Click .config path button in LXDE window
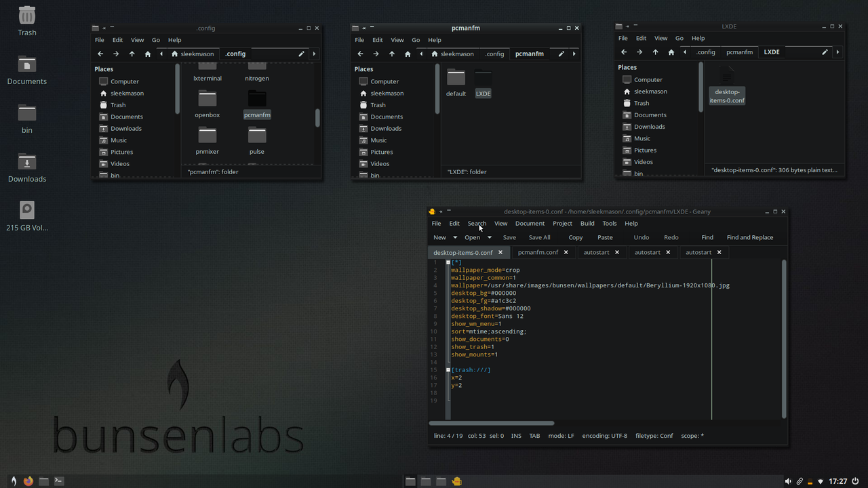Image resolution: width=868 pixels, height=488 pixels. coord(705,52)
